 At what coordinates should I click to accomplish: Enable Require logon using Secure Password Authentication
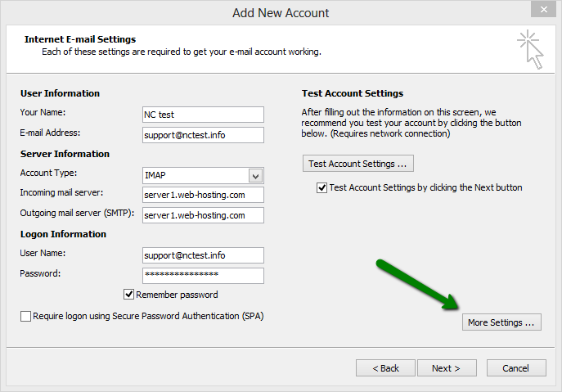click(26, 316)
